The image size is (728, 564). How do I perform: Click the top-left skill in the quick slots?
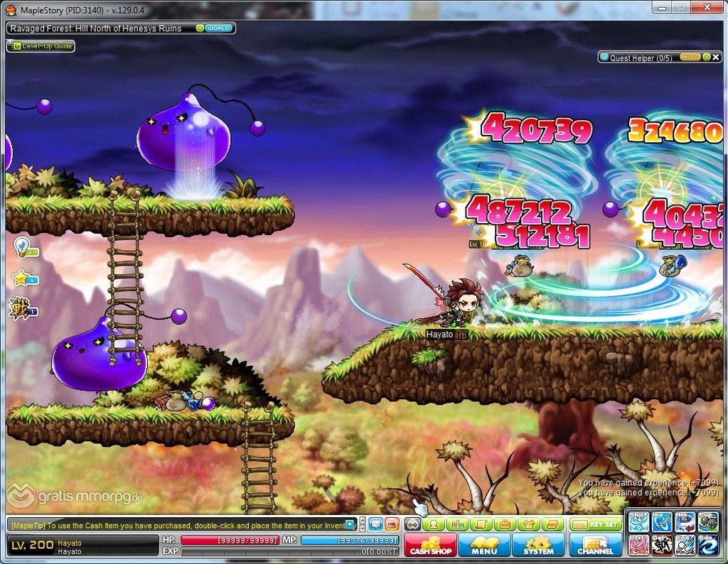pyautogui.click(x=638, y=522)
